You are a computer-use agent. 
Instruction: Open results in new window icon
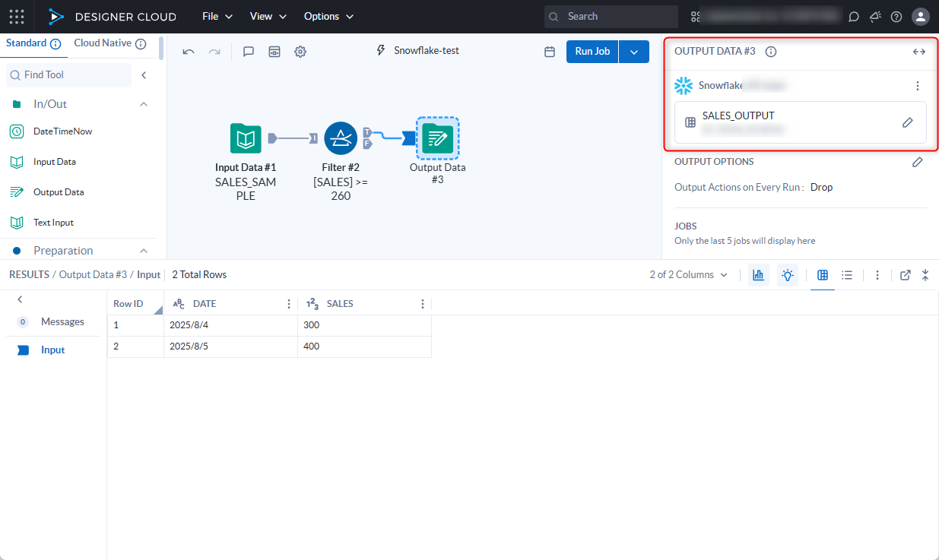point(906,275)
